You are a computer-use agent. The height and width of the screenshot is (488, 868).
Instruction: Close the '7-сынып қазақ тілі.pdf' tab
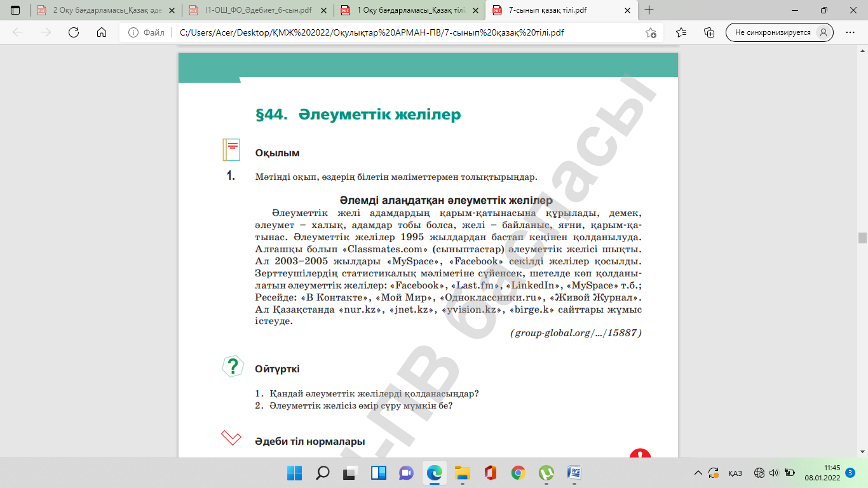pos(627,10)
